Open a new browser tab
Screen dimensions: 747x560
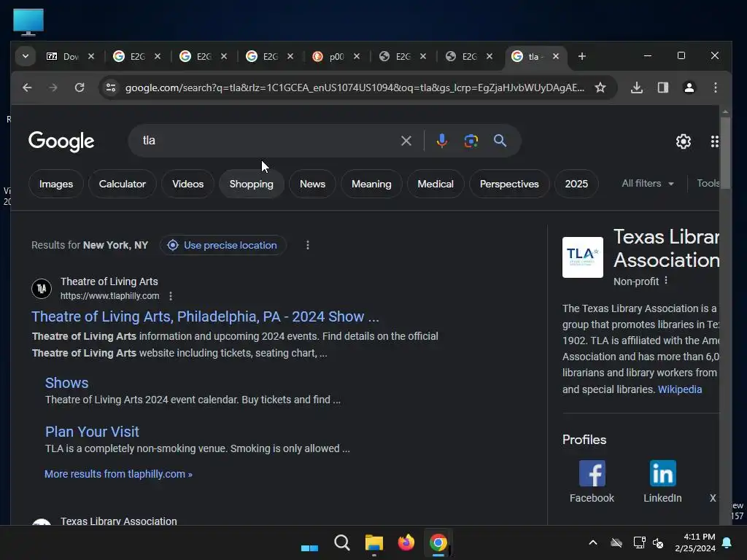(x=581, y=56)
